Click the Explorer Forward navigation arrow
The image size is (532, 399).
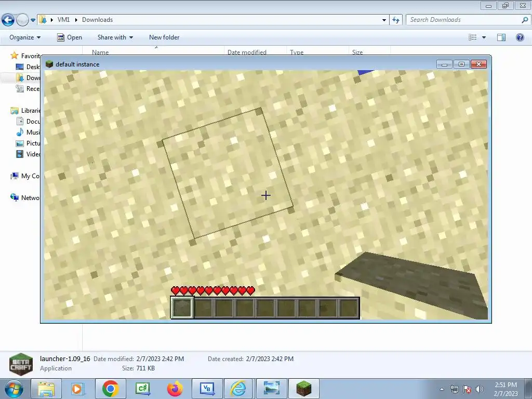pyautogui.click(x=22, y=20)
